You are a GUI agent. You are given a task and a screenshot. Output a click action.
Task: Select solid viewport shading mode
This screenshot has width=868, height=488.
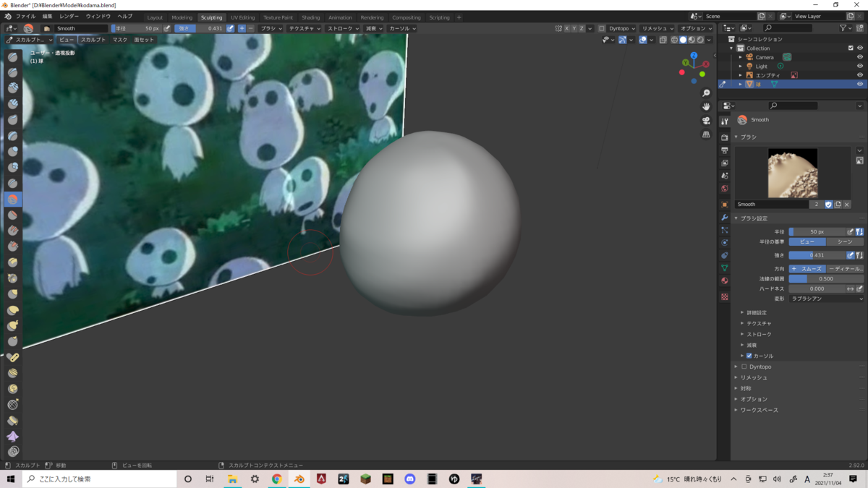pyautogui.click(x=683, y=40)
